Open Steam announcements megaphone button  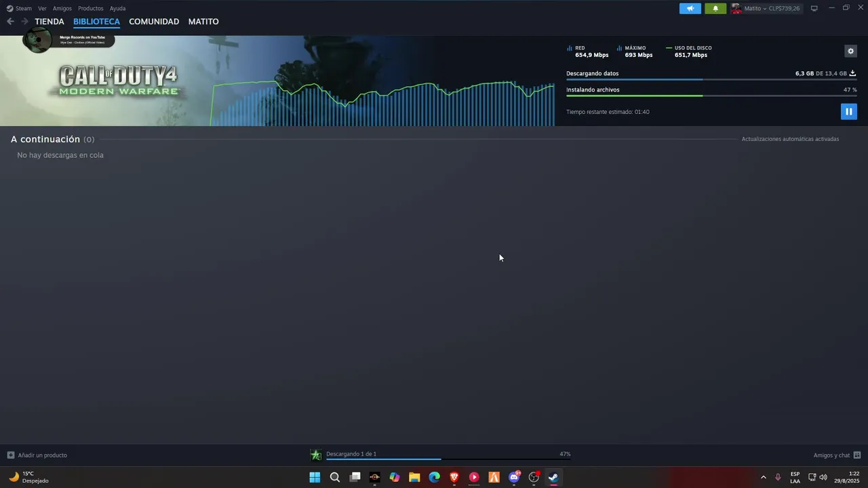690,8
